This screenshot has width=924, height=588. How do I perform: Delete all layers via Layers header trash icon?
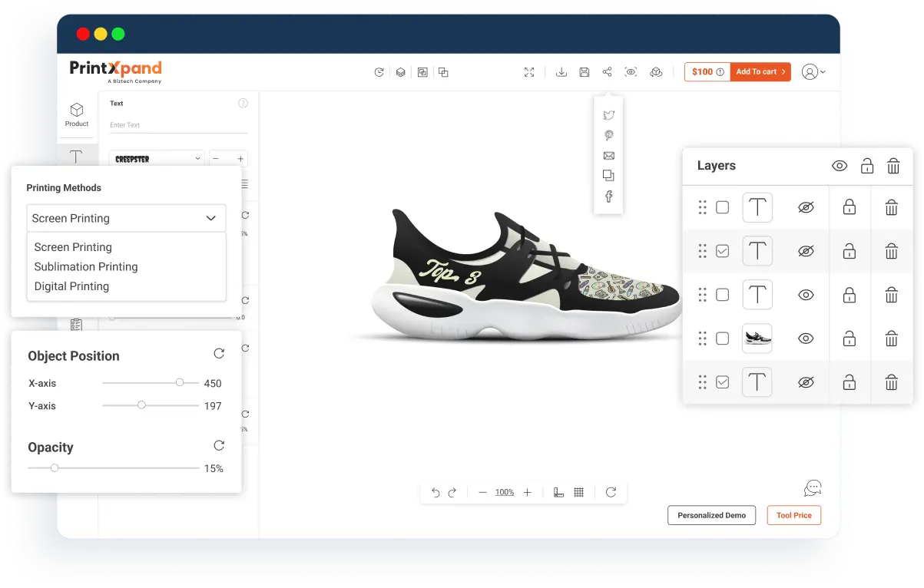tap(893, 166)
